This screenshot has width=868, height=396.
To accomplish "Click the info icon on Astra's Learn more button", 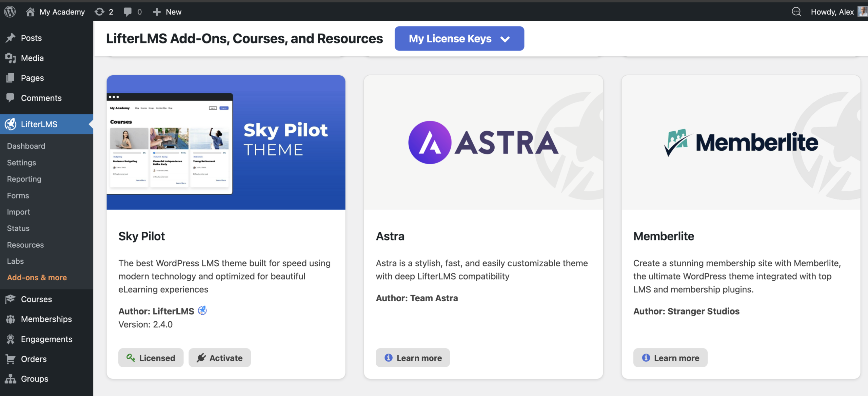I will click(x=388, y=358).
